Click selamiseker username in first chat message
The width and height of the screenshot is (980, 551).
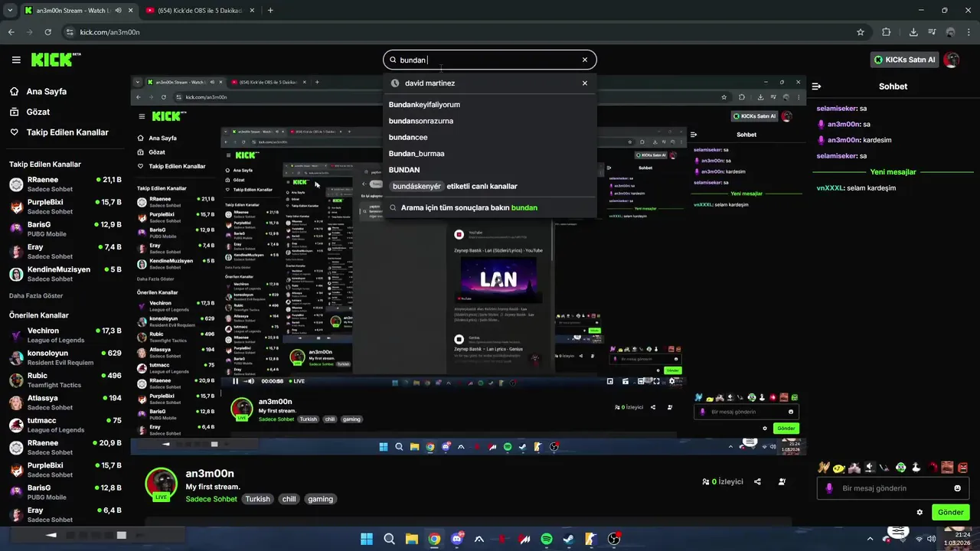click(837, 109)
